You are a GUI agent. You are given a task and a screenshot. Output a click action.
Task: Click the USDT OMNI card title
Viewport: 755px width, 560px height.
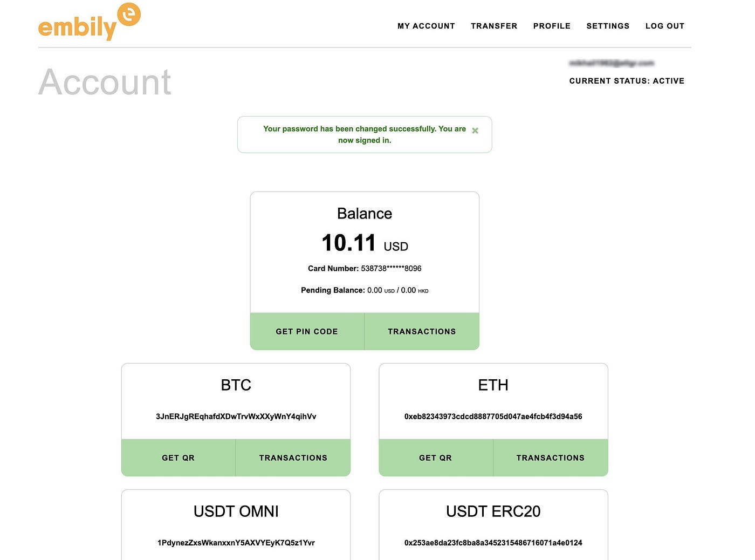pos(236,511)
